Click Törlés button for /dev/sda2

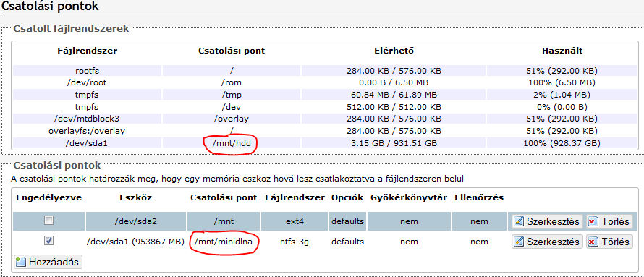click(x=609, y=221)
